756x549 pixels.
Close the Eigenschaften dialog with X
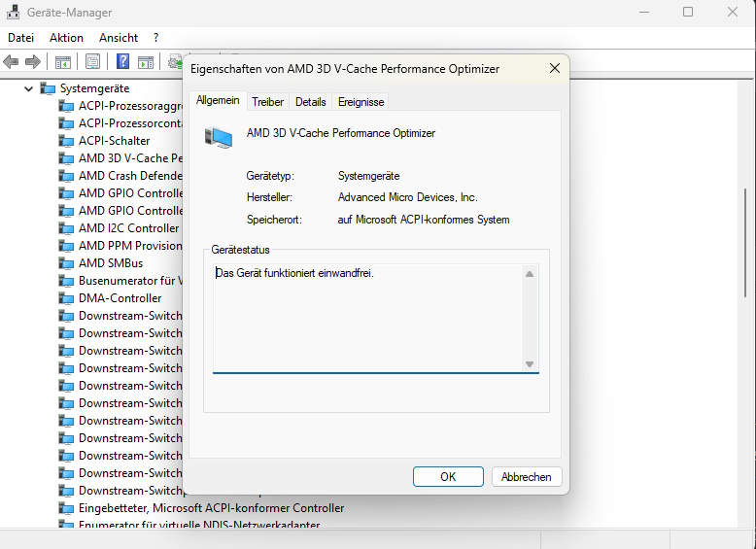click(x=555, y=68)
